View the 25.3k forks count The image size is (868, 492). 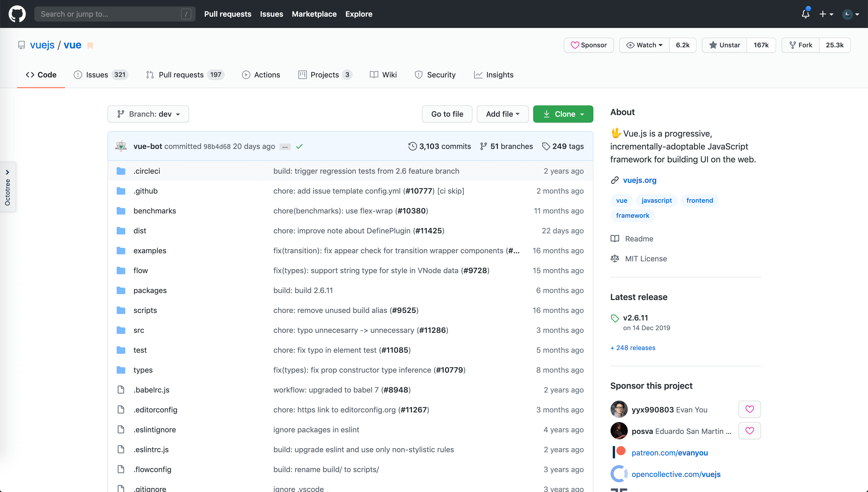[x=835, y=45]
